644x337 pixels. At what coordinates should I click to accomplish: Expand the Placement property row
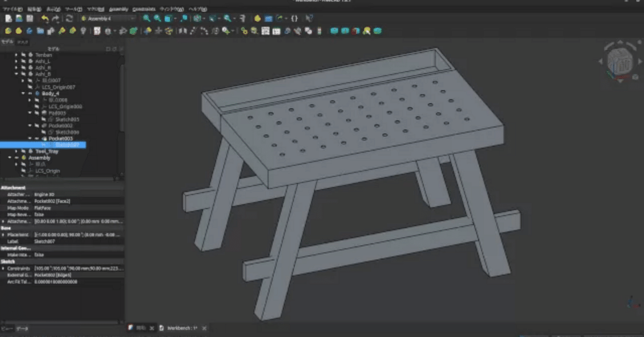(x=3, y=235)
